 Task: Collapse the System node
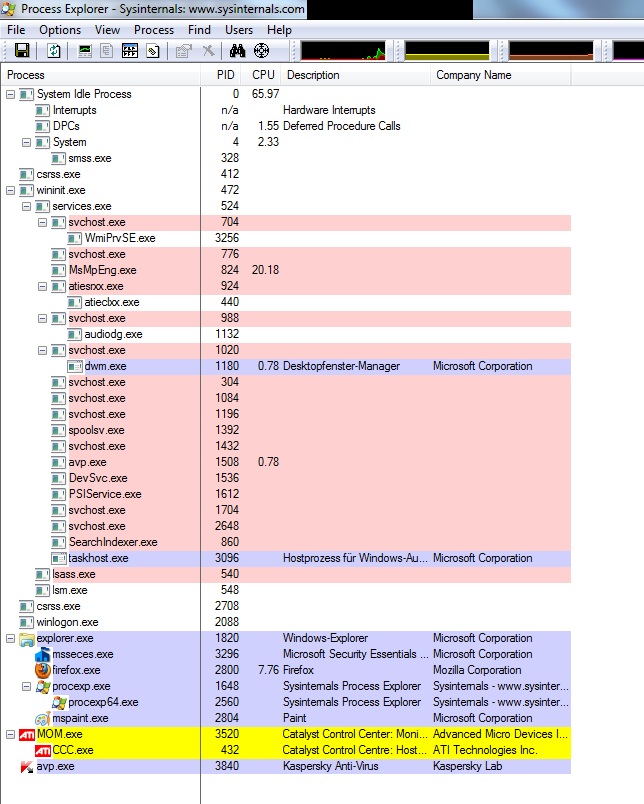click(27, 142)
